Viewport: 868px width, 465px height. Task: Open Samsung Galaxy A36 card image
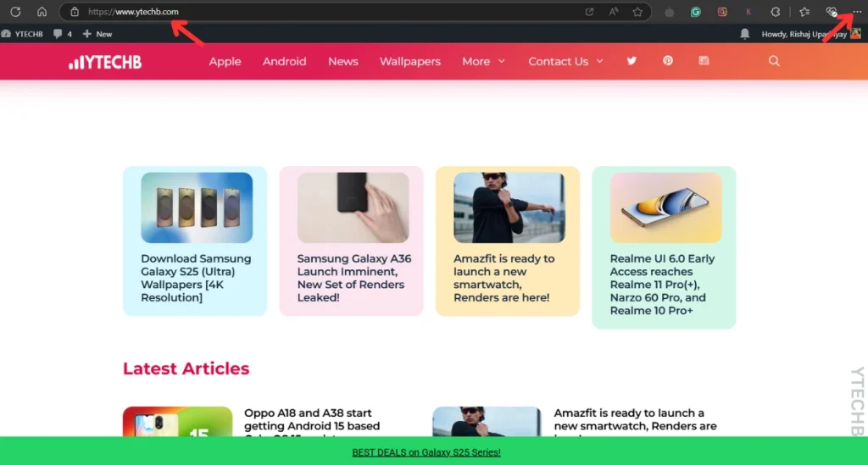tap(353, 208)
